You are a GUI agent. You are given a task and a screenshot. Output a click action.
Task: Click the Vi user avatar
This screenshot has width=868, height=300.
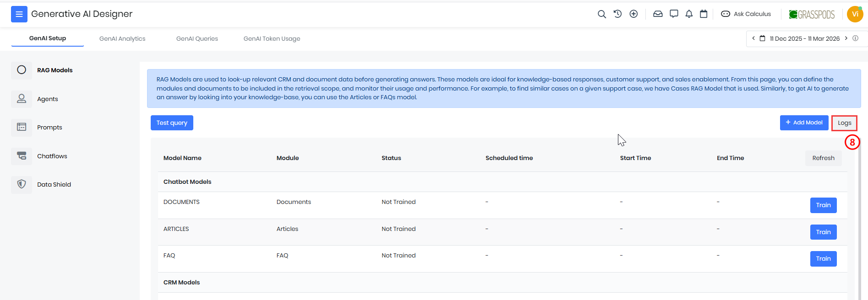click(855, 14)
